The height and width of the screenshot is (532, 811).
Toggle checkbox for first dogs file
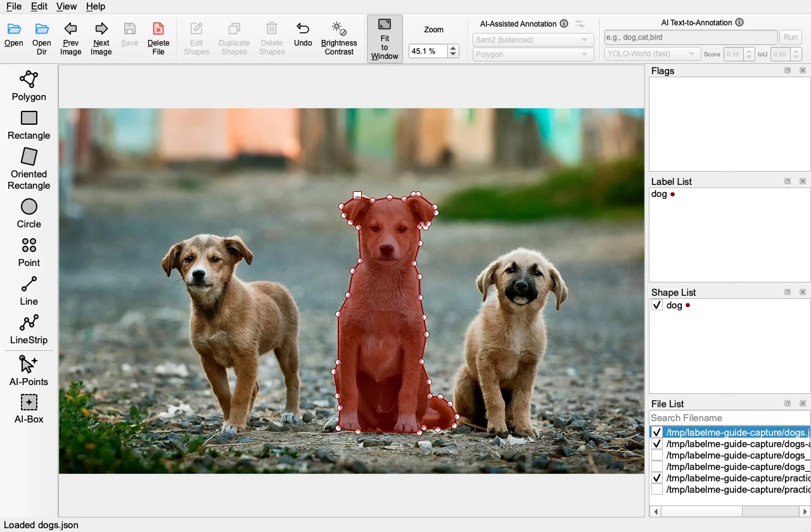coord(657,432)
